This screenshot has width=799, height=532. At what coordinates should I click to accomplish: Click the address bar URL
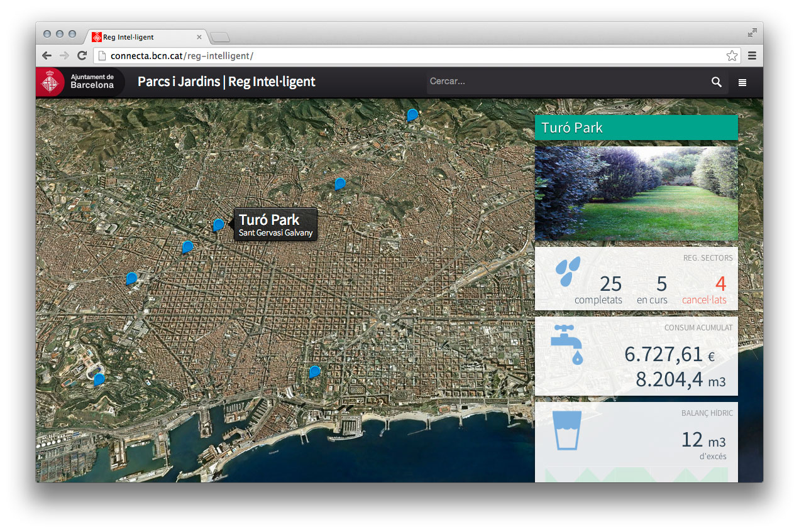pyautogui.click(x=182, y=56)
